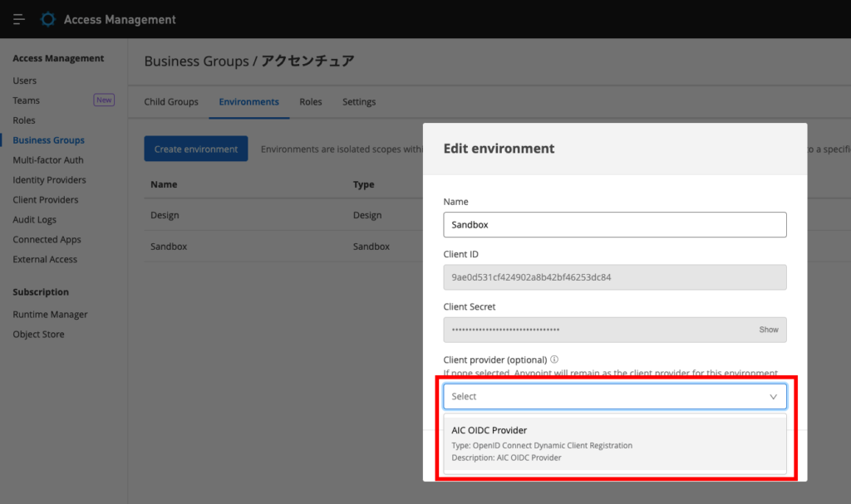Screen dimensions: 851x504
Task: Edit the environment Name field
Action: (x=614, y=225)
